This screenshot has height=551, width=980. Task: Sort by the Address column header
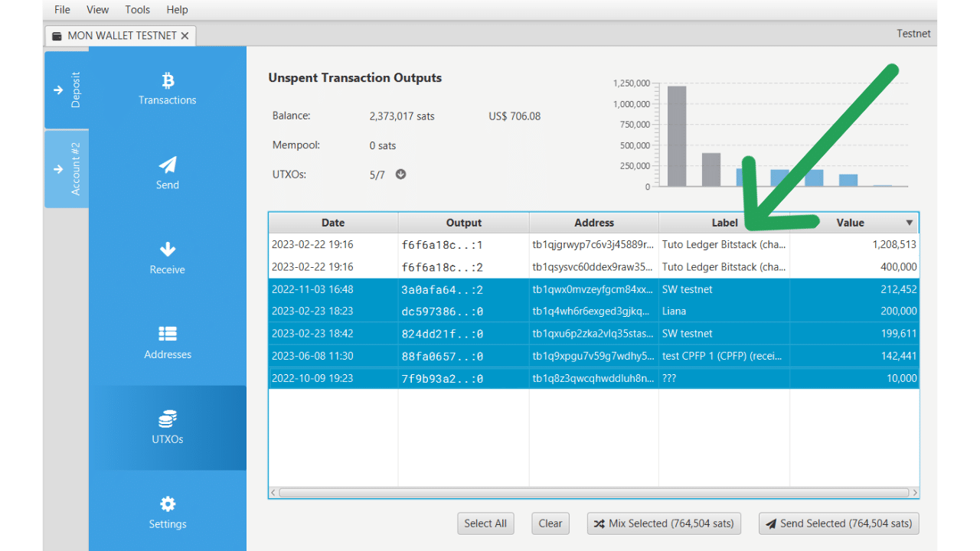pos(594,223)
